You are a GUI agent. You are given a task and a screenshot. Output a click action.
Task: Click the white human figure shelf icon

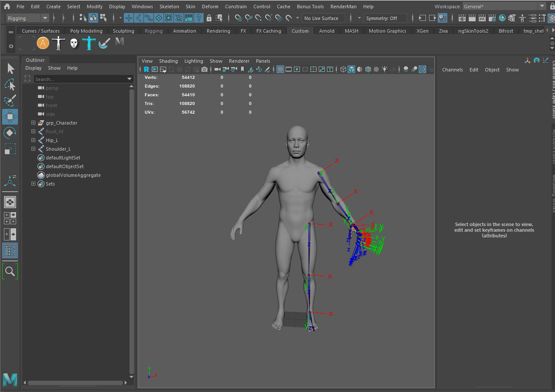(x=58, y=43)
